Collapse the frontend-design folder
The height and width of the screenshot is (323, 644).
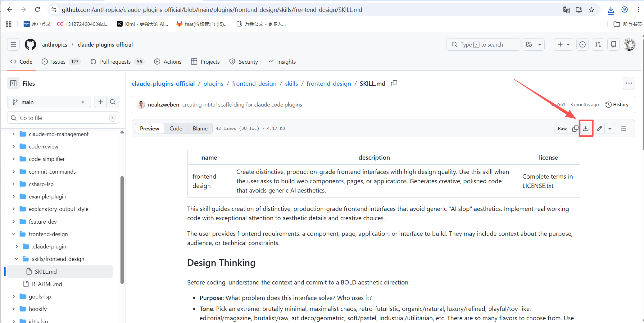click(x=13, y=234)
